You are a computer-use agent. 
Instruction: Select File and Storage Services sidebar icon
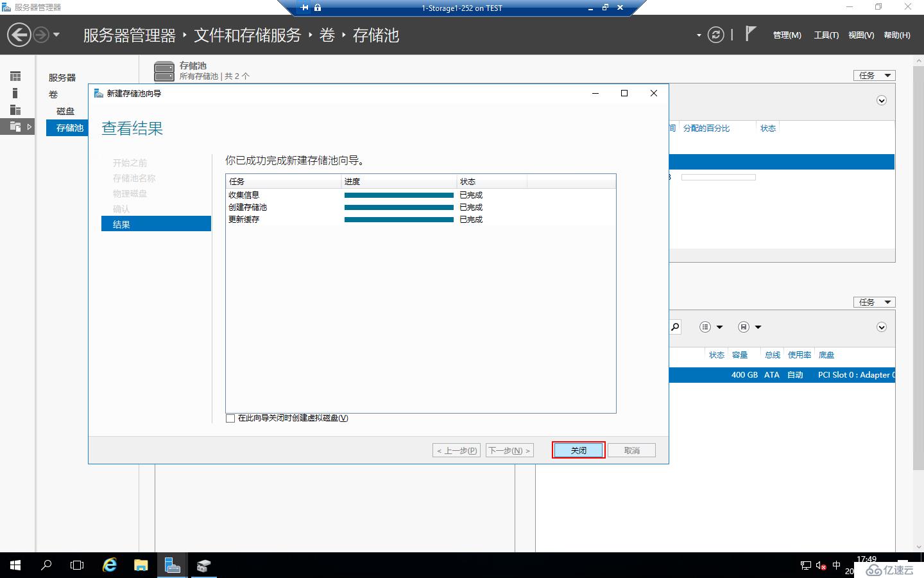coord(15,127)
